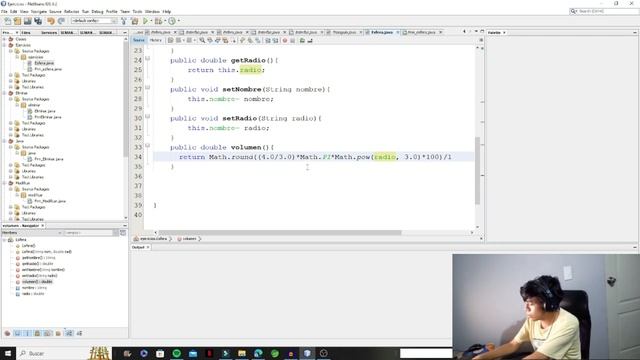Image resolution: width=640 pixels, height=360 pixels.
Task: Open File Explorer from the taskbar
Action: 242,353
